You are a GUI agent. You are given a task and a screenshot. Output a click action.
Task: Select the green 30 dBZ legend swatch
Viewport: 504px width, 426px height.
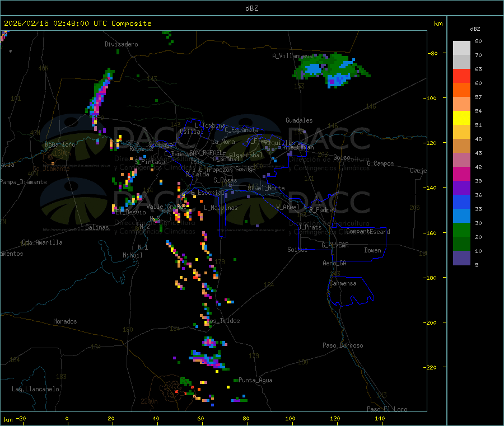click(x=461, y=230)
